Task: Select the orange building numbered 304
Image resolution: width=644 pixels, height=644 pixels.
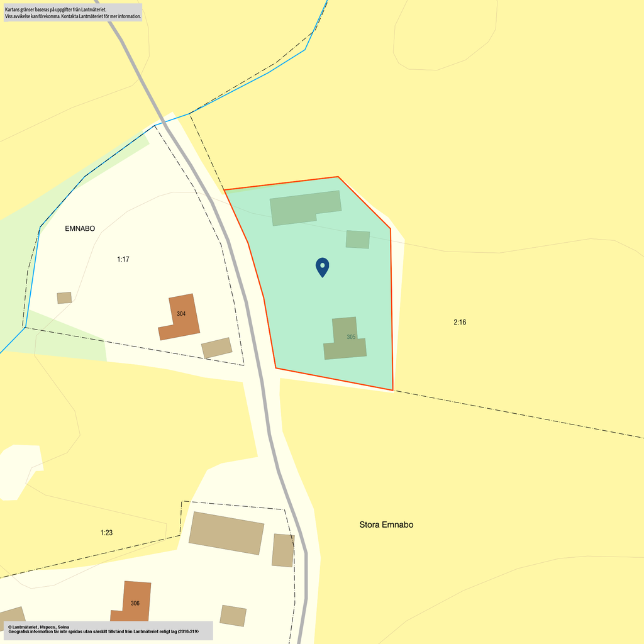Action: pos(181,316)
